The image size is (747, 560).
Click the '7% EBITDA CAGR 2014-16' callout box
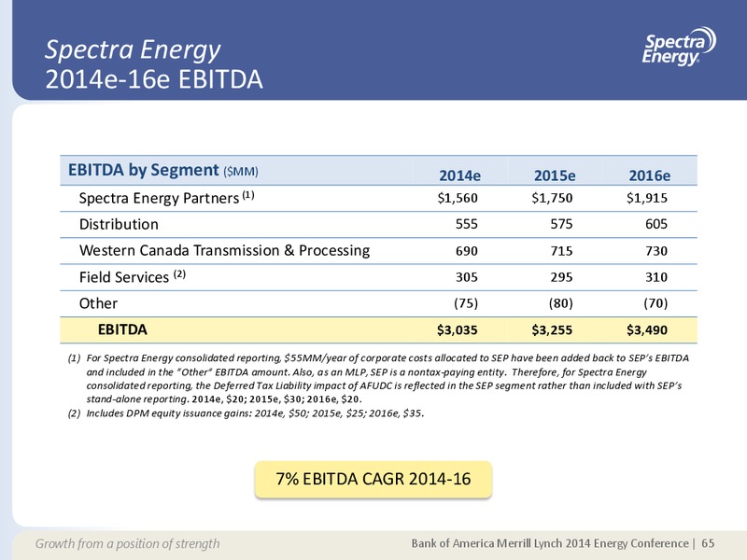tap(373, 479)
